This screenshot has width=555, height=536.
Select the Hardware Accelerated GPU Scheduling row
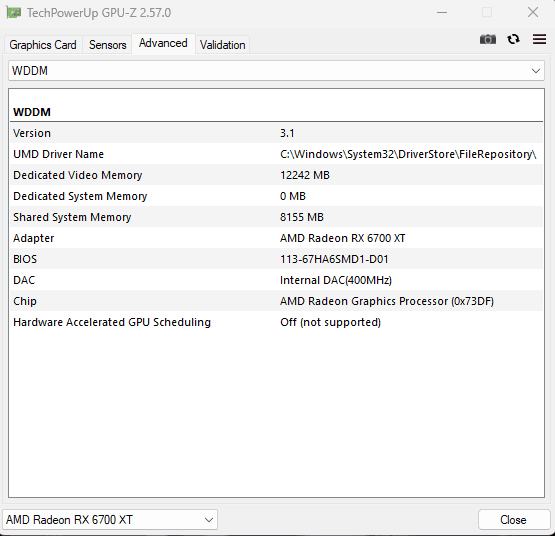point(276,322)
